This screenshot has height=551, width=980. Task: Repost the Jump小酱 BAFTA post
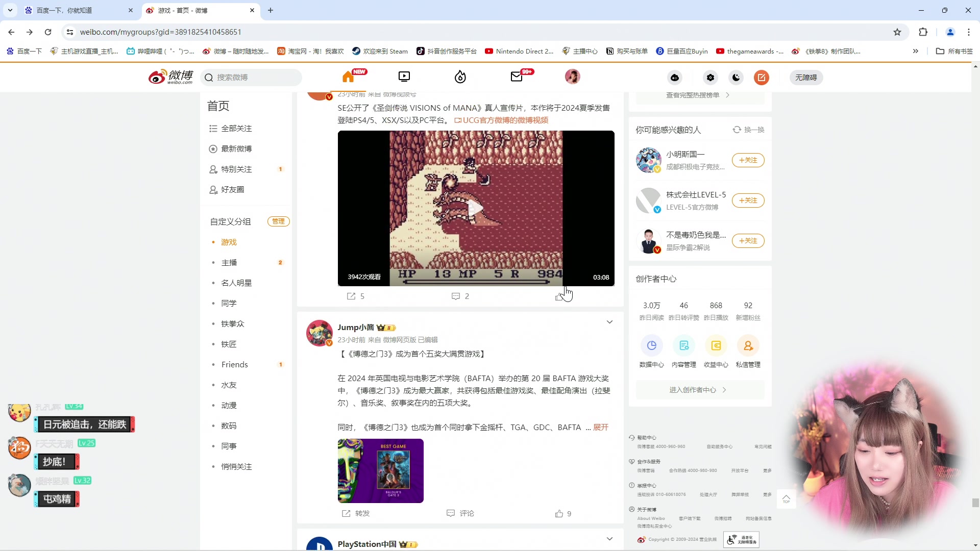tap(356, 513)
